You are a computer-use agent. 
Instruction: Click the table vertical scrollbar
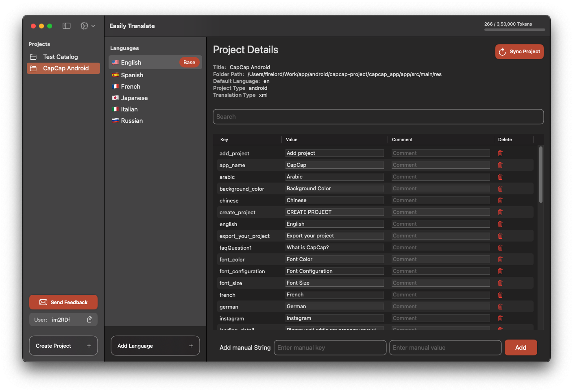coord(541,175)
